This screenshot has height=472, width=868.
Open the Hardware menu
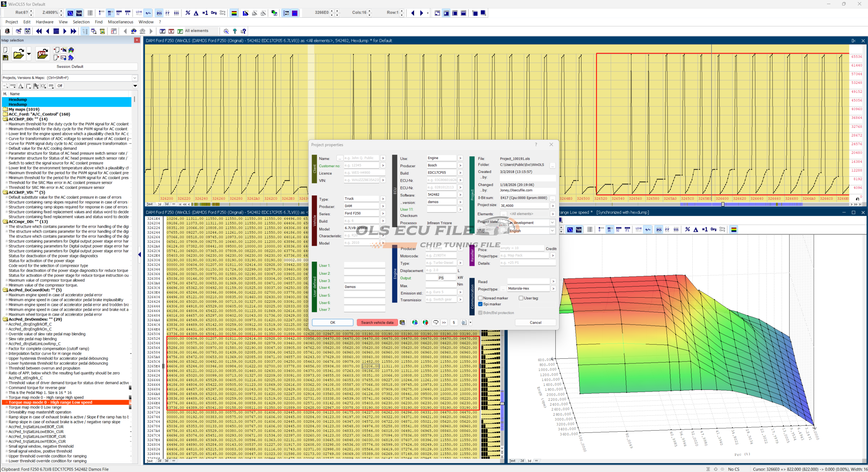(x=44, y=22)
